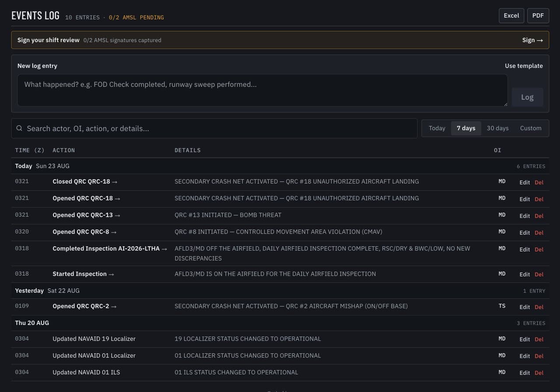The height and width of the screenshot is (392, 560).
Task: Edit the Closed QRC QRC-18 entry
Action: pyautogui.click(x=525, y=182)
